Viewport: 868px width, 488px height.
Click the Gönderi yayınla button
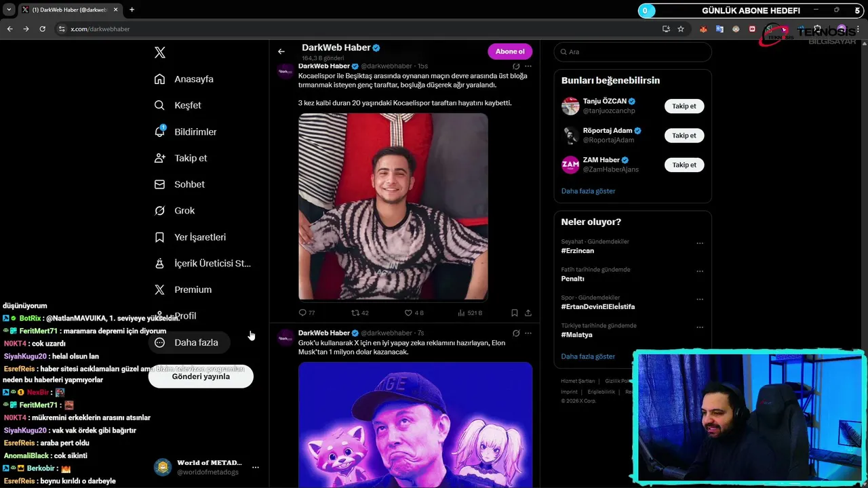click(x=201, y=376)
